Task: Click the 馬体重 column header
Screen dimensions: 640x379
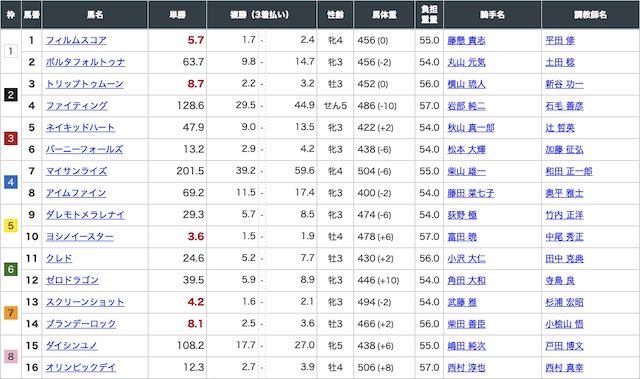Action: tap(384, 15)
